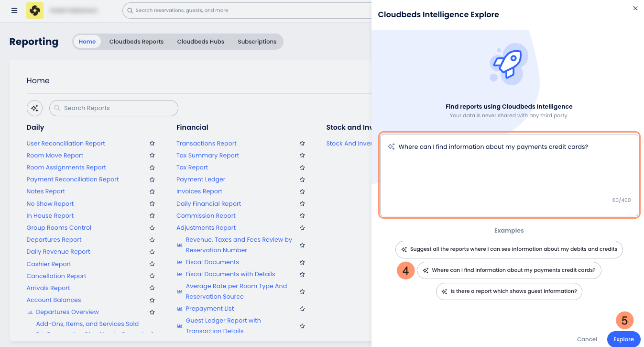Viewport: 644px width, 347px height.
Task: Star the Cancellation Report
Action: pyautogui.click(x=152, y=276)
